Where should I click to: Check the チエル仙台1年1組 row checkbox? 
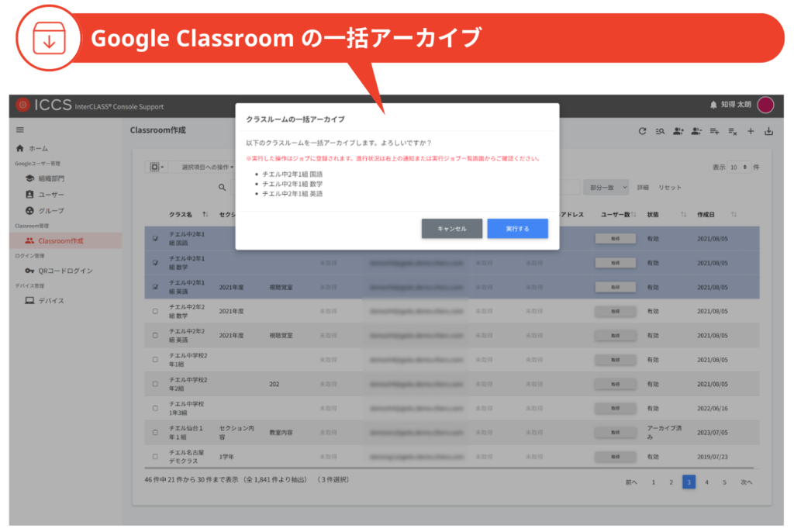tap(155, 433)
